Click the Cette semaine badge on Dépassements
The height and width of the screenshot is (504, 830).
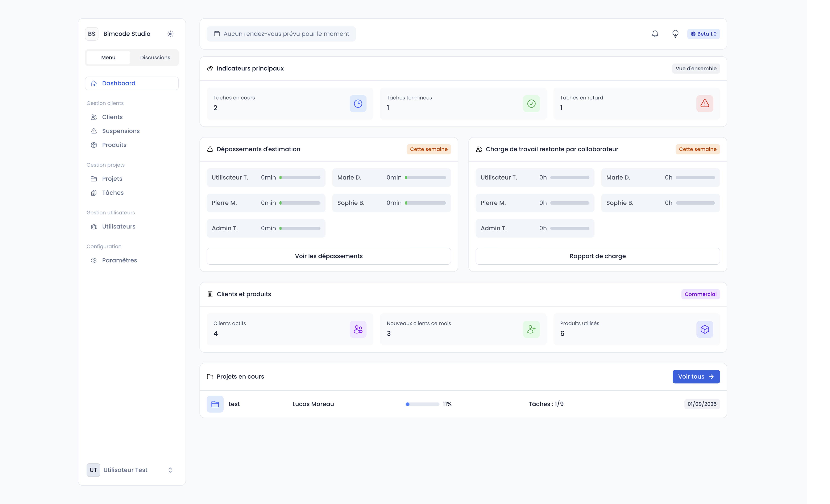tap(428, 149)
